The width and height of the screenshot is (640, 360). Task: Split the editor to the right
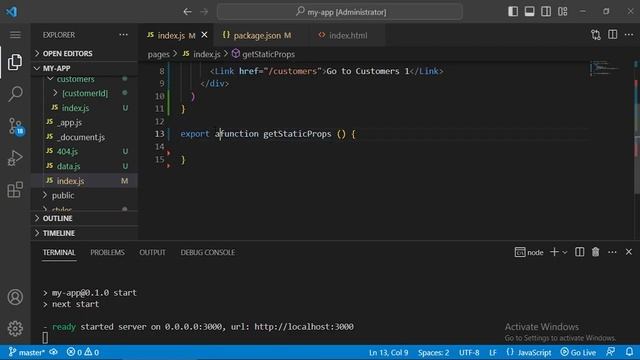(612, 35)
